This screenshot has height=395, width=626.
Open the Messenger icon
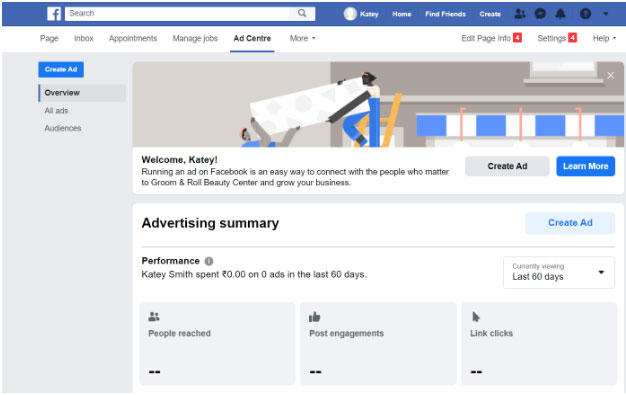[x=540, y=14]
